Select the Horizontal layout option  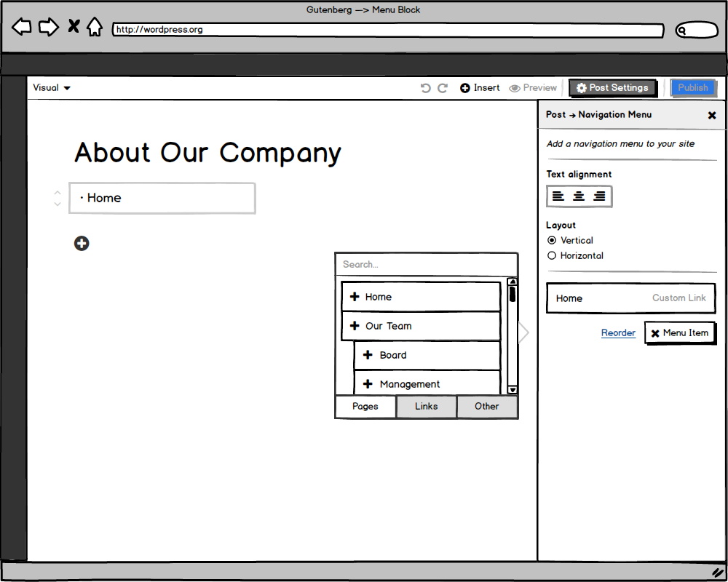pos(552,255)
